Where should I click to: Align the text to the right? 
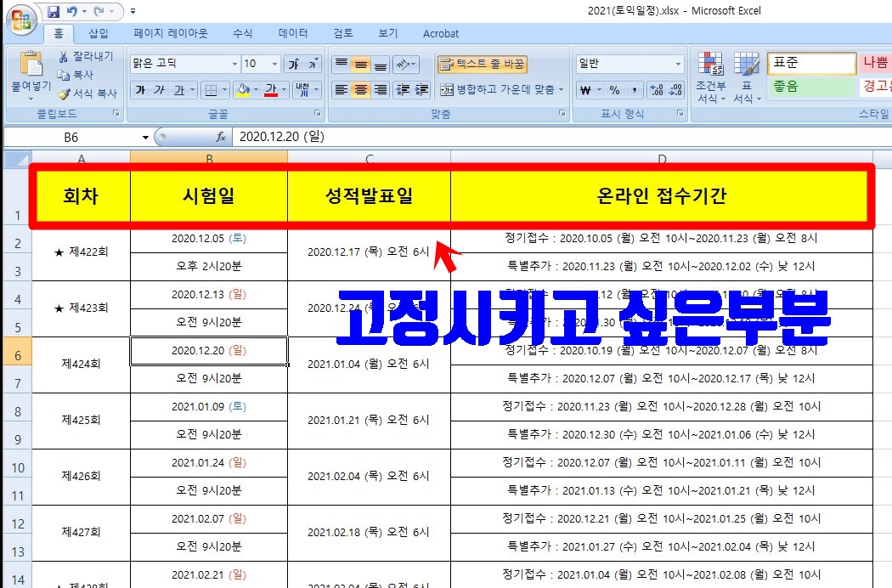(381, 89)
